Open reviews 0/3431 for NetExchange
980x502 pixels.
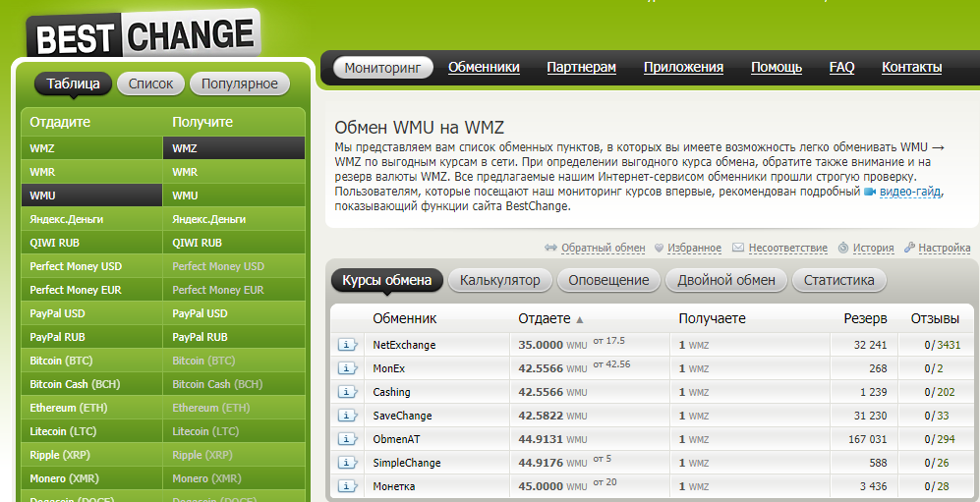click(x=943, y=345)
